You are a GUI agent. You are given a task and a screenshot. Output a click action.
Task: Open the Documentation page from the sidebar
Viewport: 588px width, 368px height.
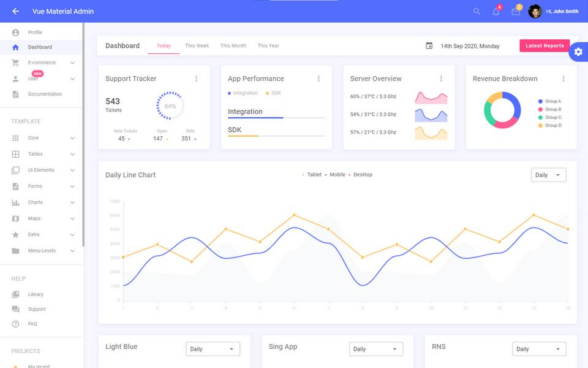click(45, 94)
